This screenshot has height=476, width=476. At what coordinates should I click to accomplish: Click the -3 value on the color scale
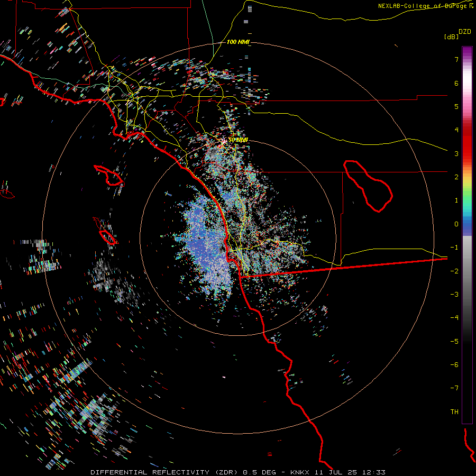tap(454, 295)
